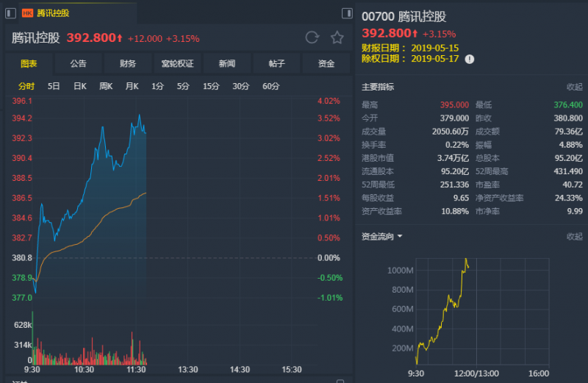This screenshot has height=383, width=588.
Task: Click the 13:30 time axis label
Action: click(188, 370)
